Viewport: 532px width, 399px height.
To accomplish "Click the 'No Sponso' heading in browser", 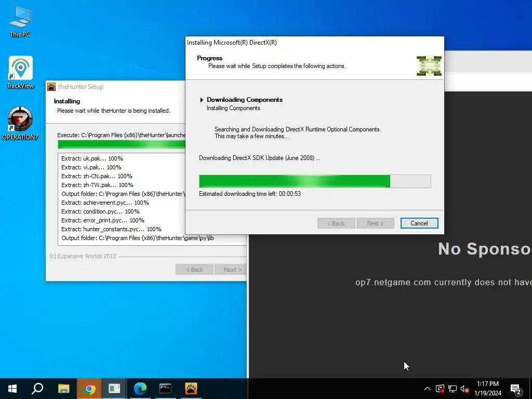I will click(485, 249).
